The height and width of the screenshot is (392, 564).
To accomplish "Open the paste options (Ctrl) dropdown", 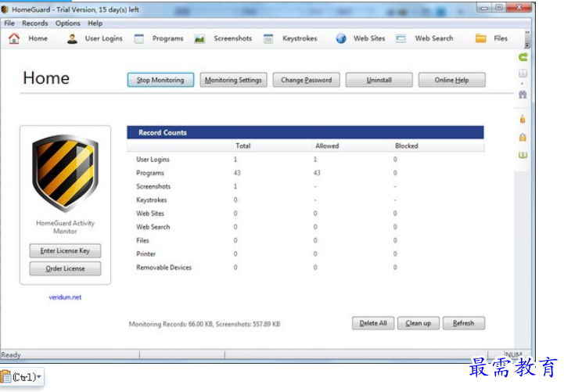I will click(x=22, y=377).
